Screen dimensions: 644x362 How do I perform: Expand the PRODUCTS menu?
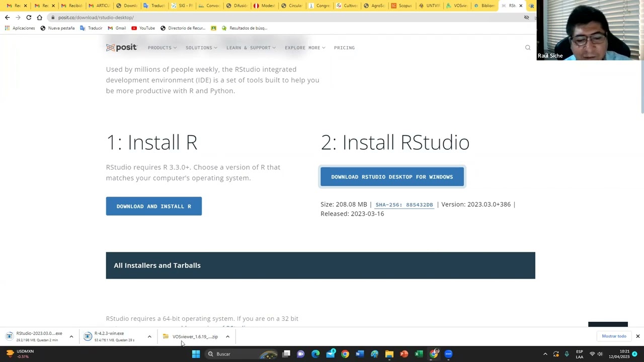coord(162,48)
